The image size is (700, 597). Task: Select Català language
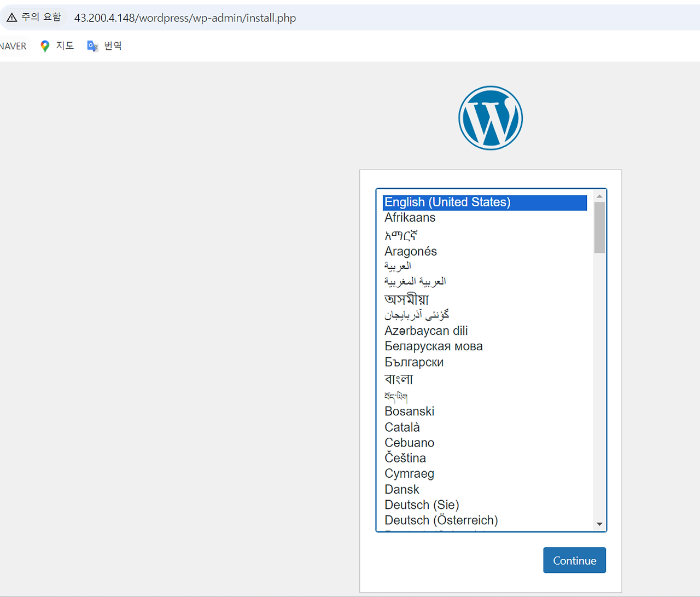(x=485, y=427)
